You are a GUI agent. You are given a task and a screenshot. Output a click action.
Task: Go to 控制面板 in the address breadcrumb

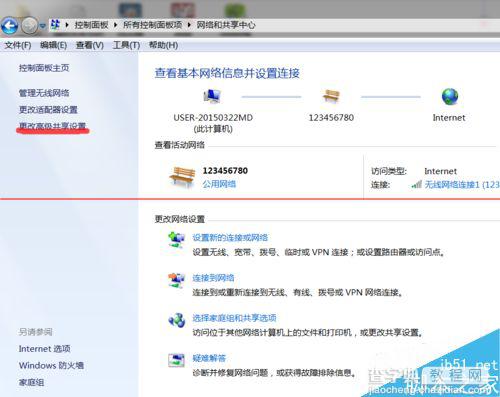coord(91,25)
